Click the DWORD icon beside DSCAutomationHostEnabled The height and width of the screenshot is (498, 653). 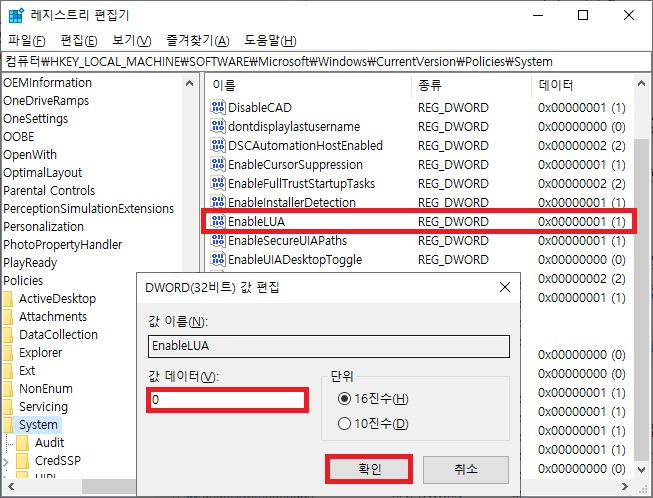[218, 145]
